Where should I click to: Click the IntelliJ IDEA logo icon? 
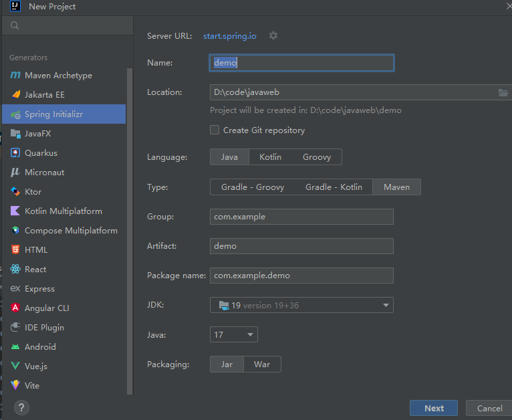(x=15, y=6)
